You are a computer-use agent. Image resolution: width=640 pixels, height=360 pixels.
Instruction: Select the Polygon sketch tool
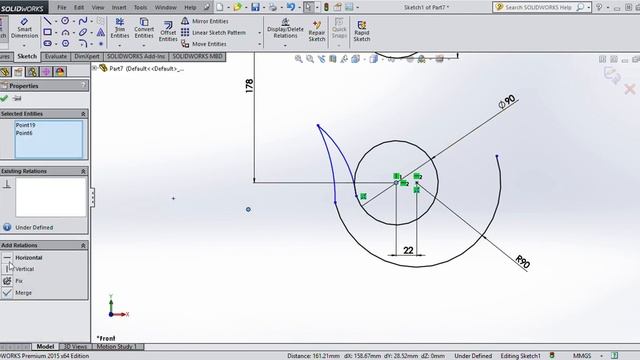(x=65, y=43)
